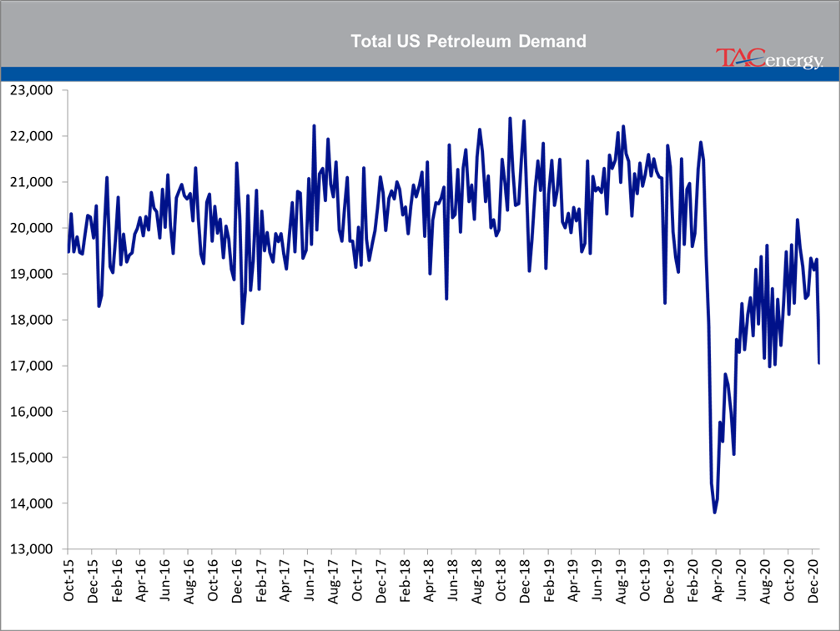This screenshot has height=631, width=840.
Task: Click the Oct-16 x-axis label
Action: pyautogui.click(x=213, y=580)
